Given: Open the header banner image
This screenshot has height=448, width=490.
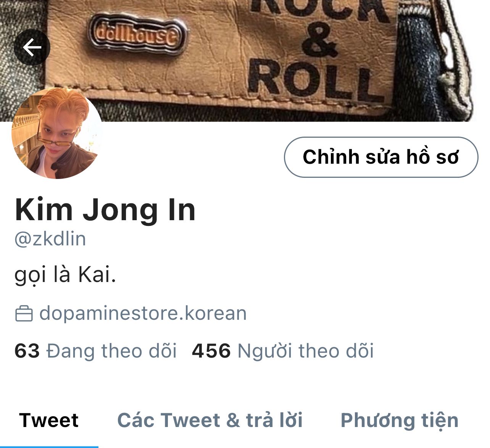Looking at the screenshot, I should pyautogui.click(x=245, y=61).
